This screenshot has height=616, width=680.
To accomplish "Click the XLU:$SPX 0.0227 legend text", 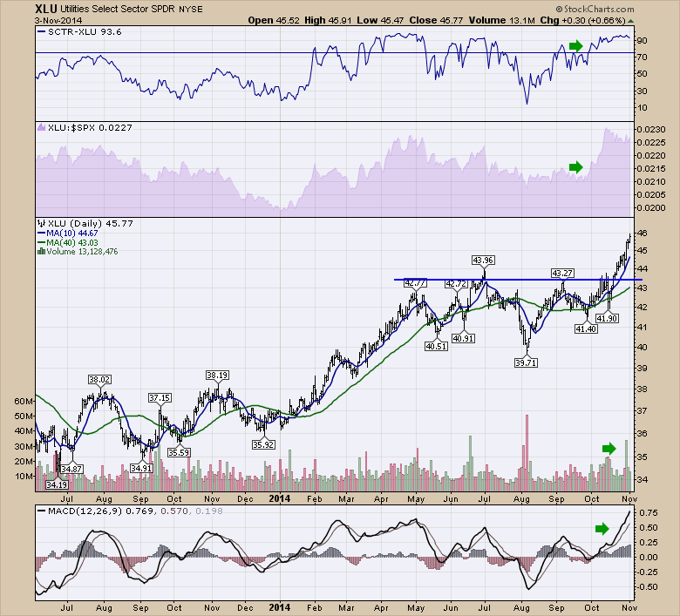I will coord(90,127).
